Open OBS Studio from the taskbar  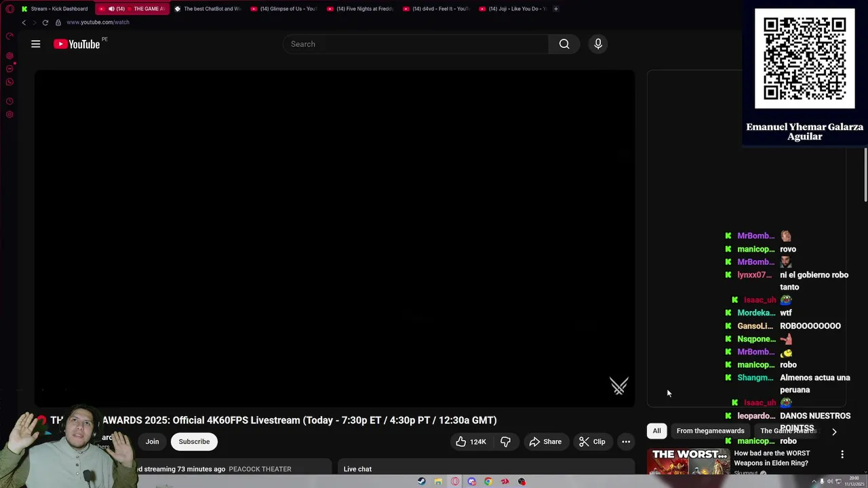[x=521, y=482]
